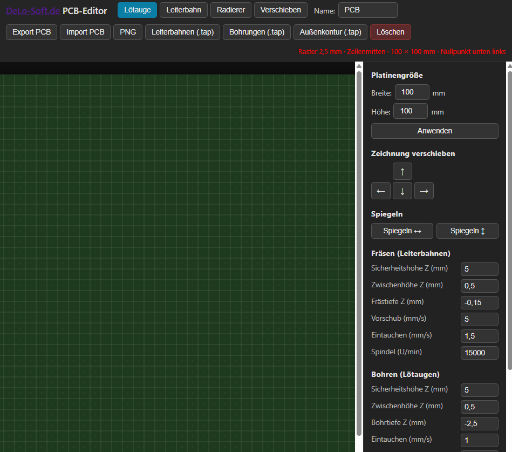Export the board as PNG
The image size is (512, 452).
tap(128, 32)
